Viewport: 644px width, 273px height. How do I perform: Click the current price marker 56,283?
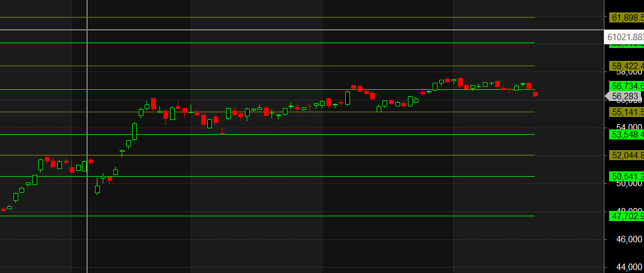[626, 96]
